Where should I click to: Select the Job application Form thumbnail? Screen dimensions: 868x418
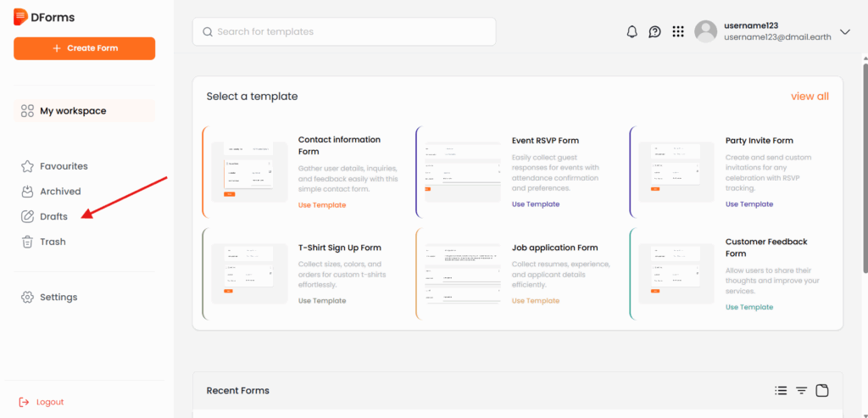[463, 274]
